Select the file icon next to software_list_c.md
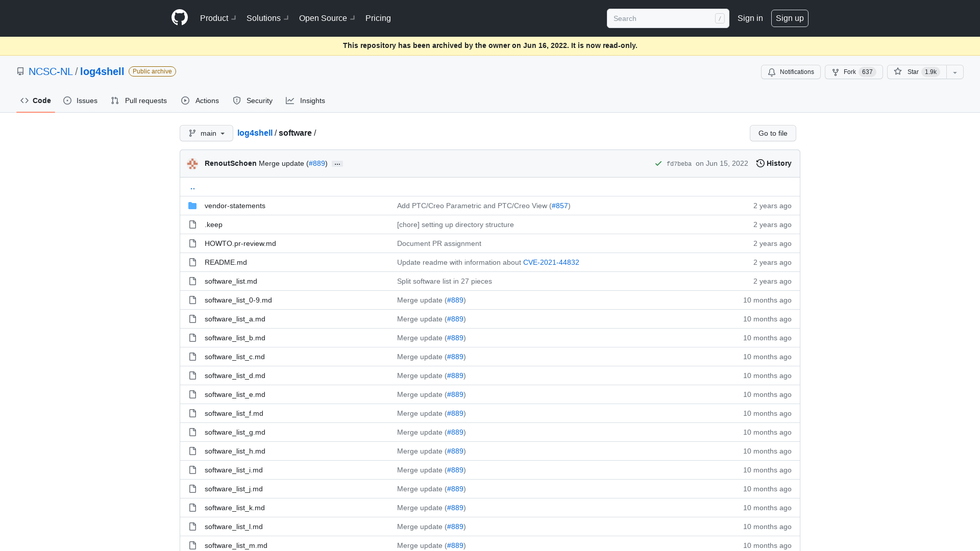This screenshot has height=551, width=980. (192, 357)
